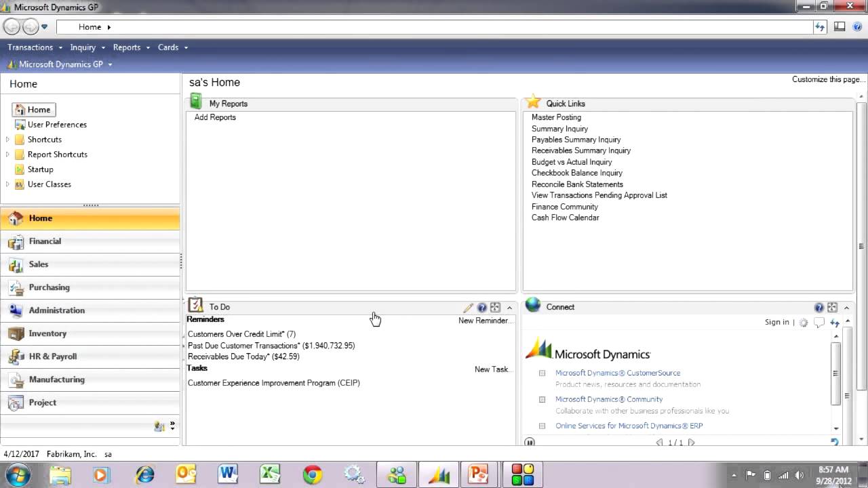Click the layout icon beside address bar
The image size is (868, 488).
click(x=840, y=27)
